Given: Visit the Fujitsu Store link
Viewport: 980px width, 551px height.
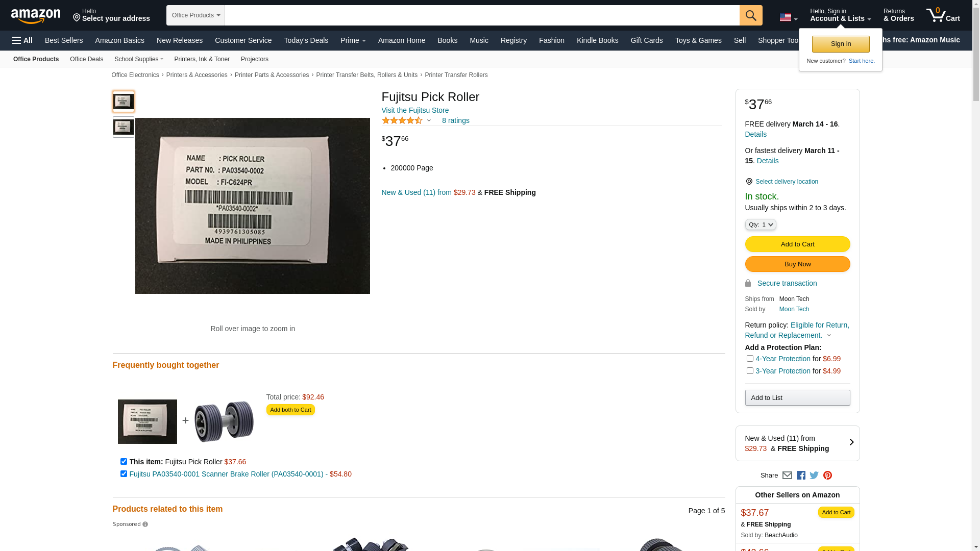Looking at the screenshot, I should click(x=415, y=110).
